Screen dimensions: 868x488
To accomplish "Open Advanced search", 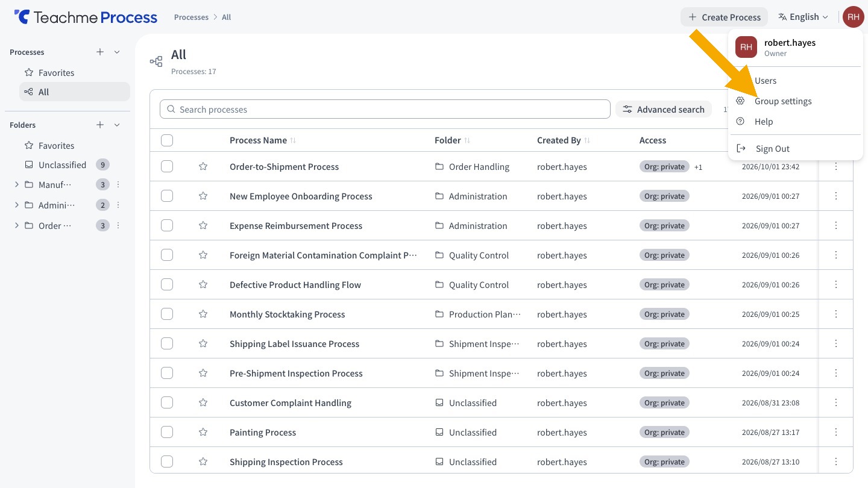I will click(x=664, y=109).
